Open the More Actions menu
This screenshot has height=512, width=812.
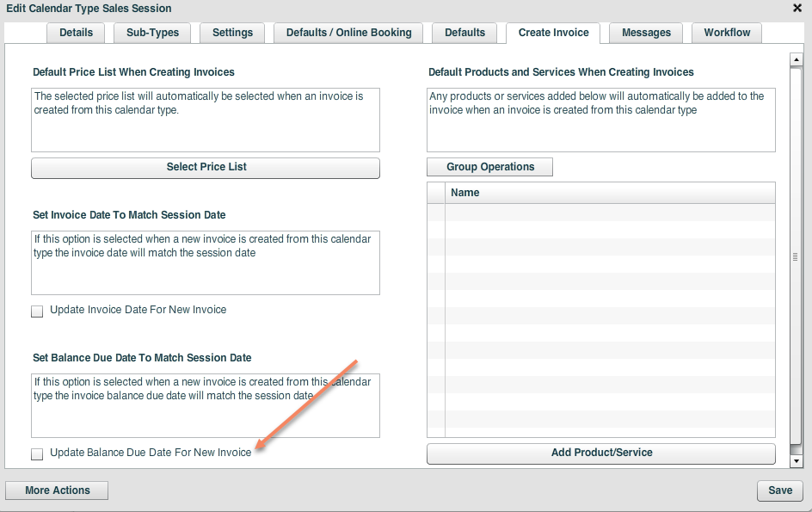click(x=56, y=490)
